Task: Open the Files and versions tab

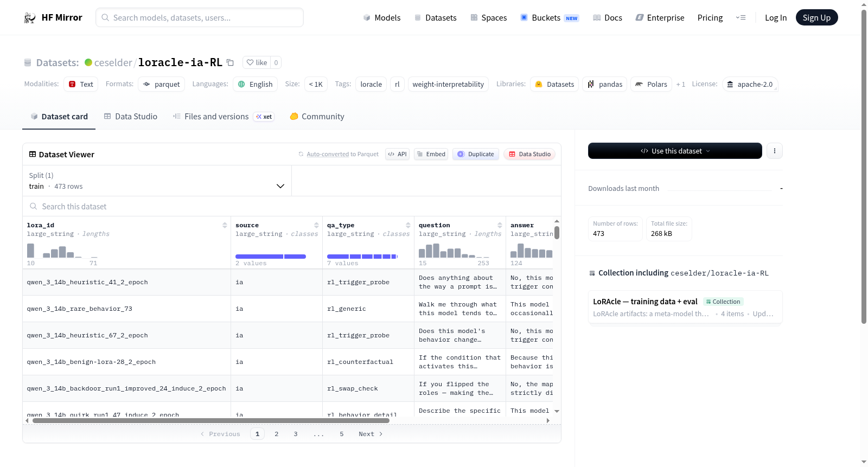Action: tap(224, 117)
